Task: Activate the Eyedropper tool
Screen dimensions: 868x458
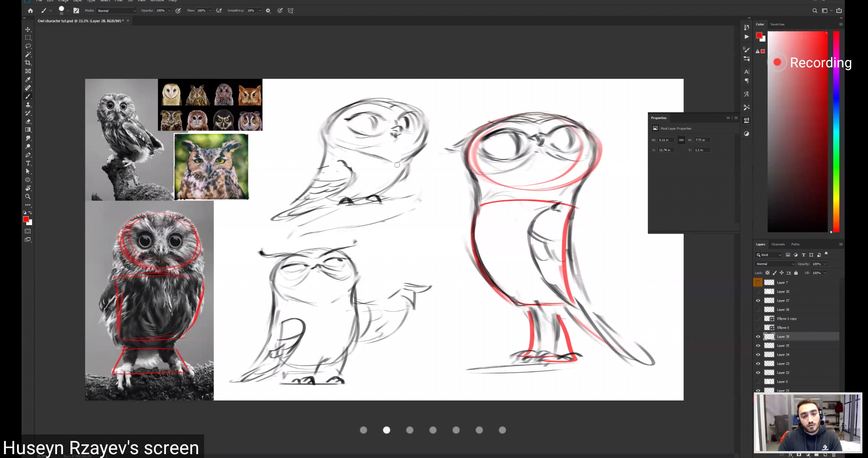Action: 28,80
